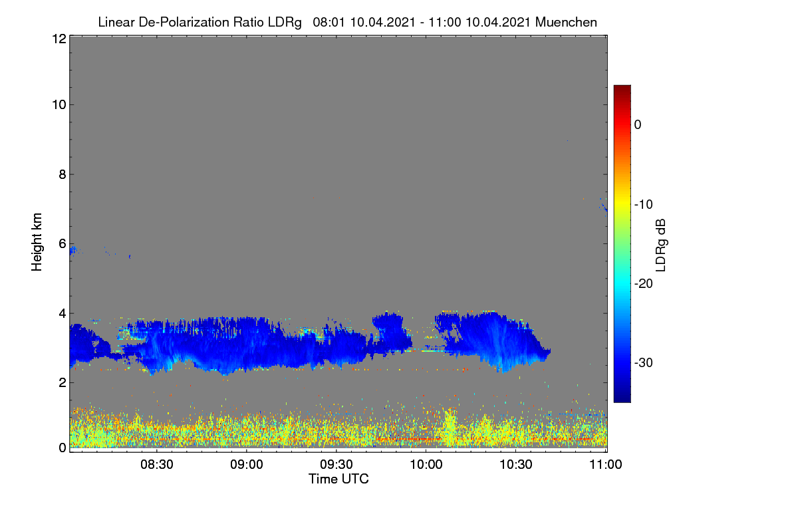The image size is (798, 532).
Task: Click the '0' height axis label
Action: point(62,448)
